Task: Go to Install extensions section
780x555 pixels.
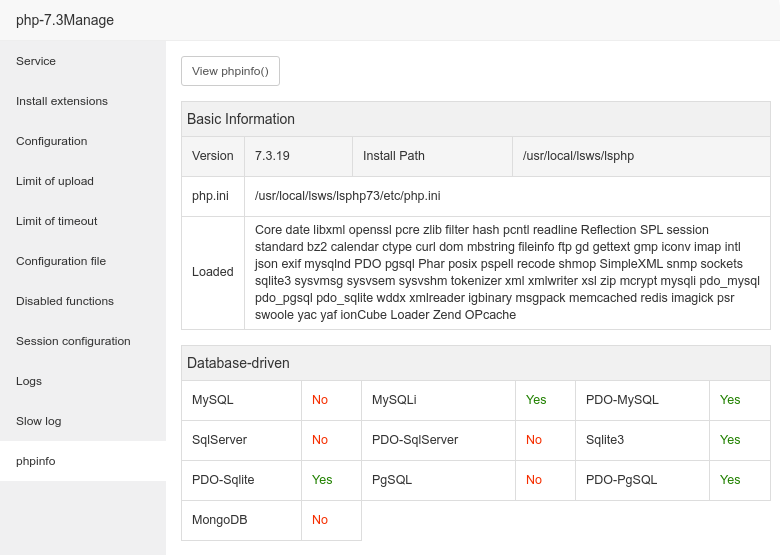Action: coord(62,101)
